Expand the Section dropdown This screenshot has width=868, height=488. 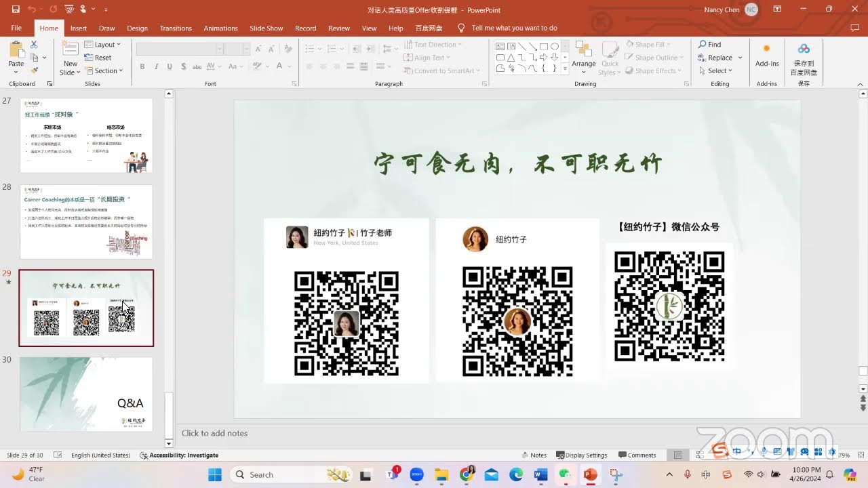point(104,70)
